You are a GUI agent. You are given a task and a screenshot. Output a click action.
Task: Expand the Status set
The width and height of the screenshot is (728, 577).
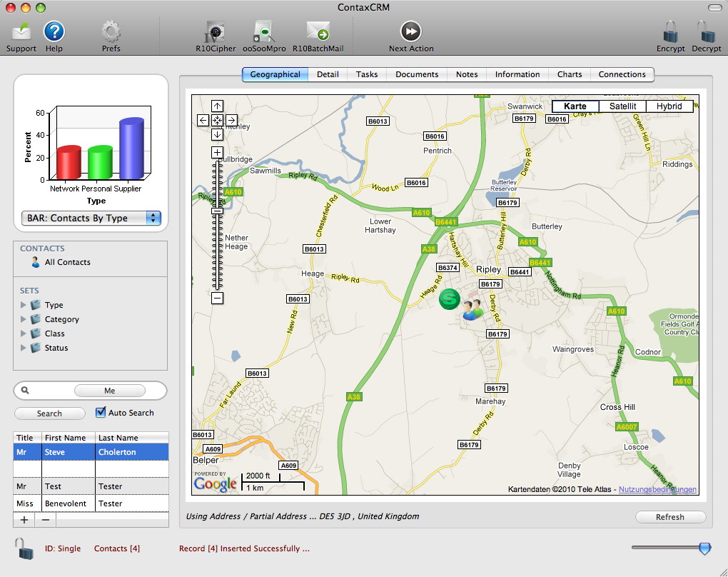[24, 348]
